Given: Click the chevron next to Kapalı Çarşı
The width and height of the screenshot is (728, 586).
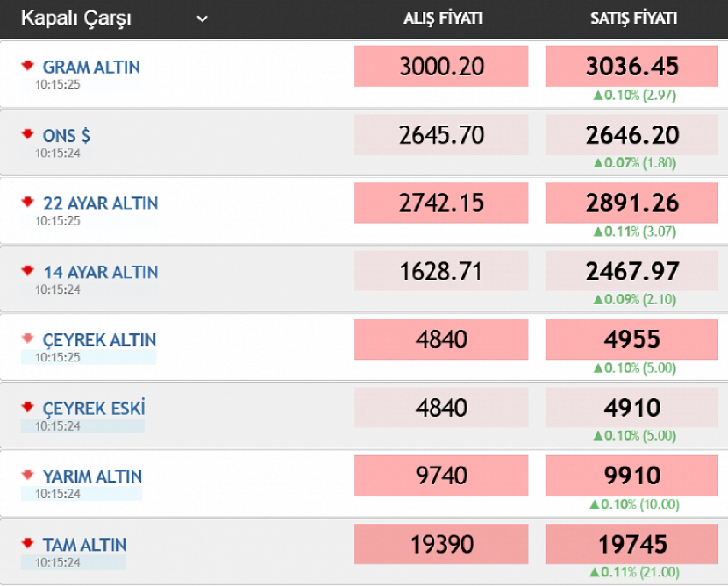Looking at the screenshot, I should [202, 19].
